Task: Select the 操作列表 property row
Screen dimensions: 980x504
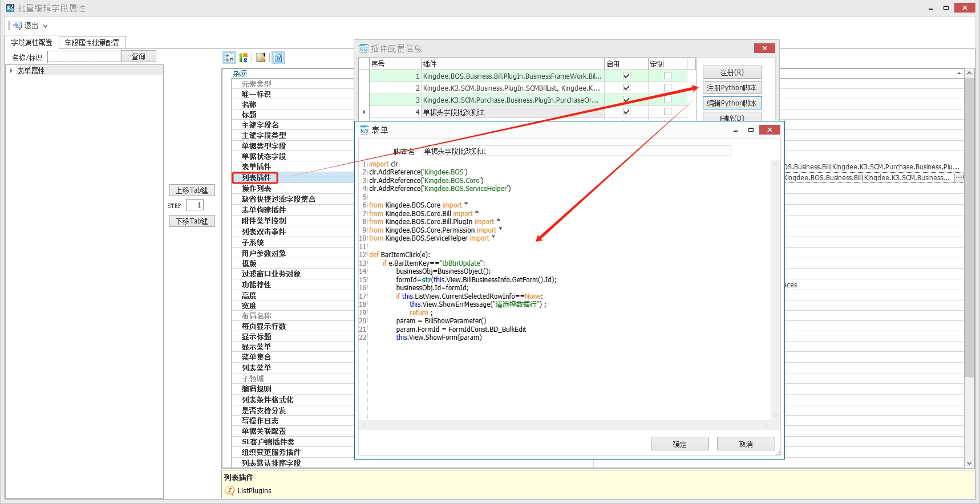Action: (x=293, y=188)
